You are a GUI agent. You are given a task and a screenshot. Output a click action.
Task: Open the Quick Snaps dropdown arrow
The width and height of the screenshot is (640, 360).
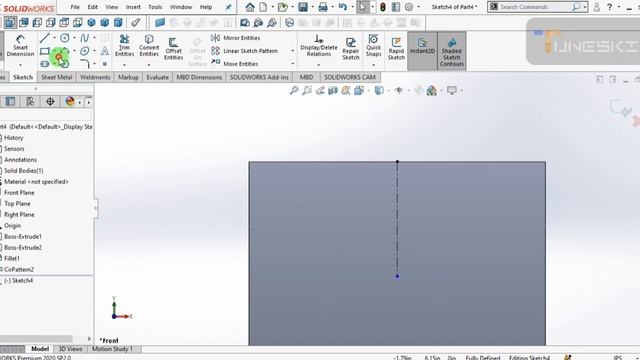[x=373, y=65]
